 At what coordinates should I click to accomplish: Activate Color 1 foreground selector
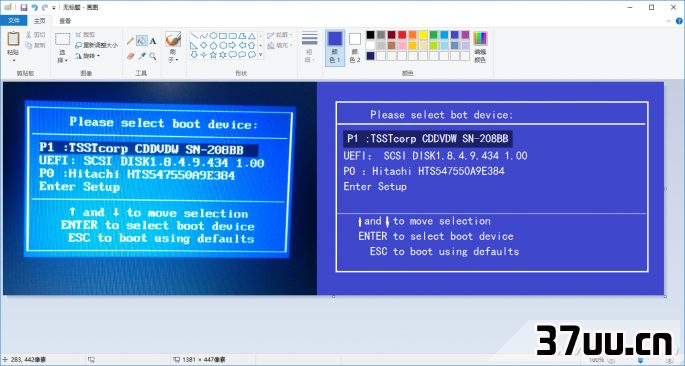pyautogui.click(x=335, y=48)
